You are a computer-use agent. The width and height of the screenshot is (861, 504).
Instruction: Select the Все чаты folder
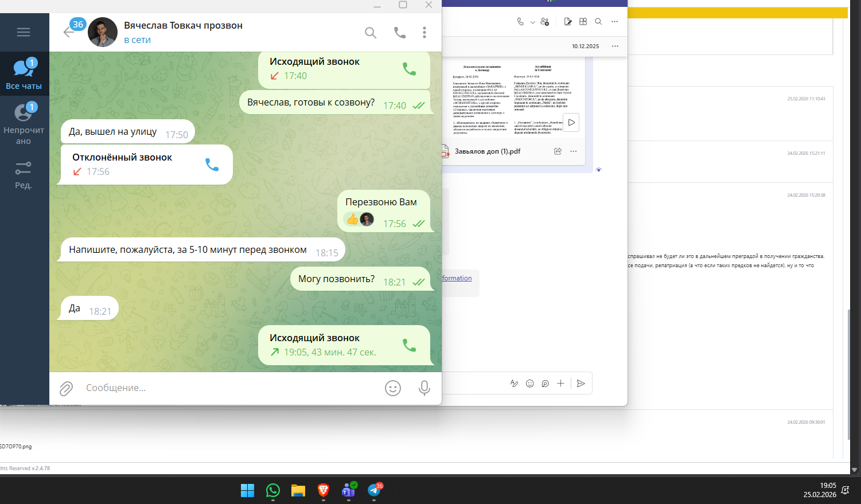(24, 74)
